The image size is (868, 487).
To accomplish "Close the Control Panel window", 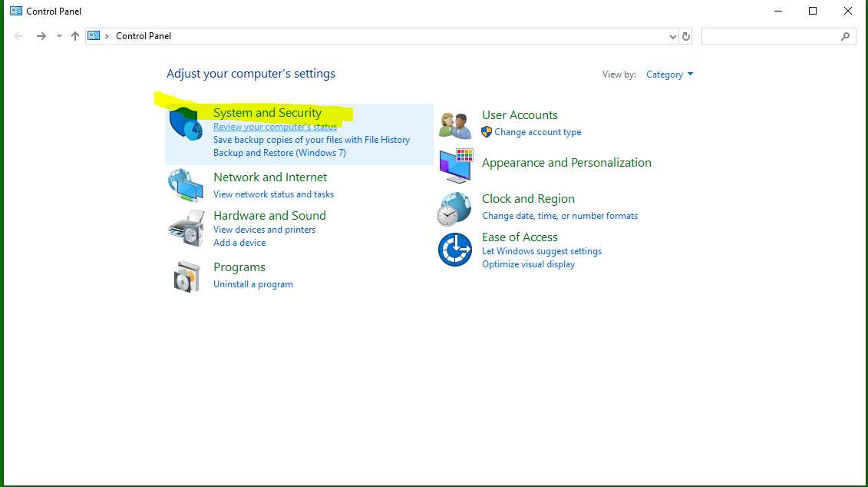I will click(x=847, y=11).
